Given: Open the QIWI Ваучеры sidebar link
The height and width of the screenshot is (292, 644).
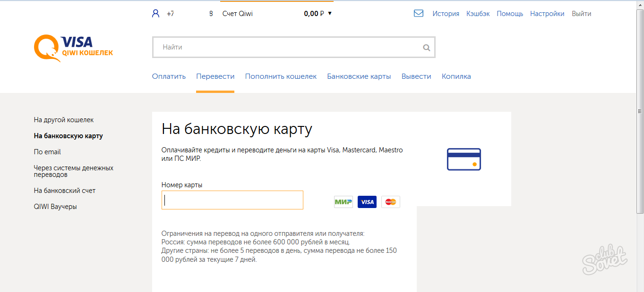Looking at the screenshot, I should coord(55,207).
